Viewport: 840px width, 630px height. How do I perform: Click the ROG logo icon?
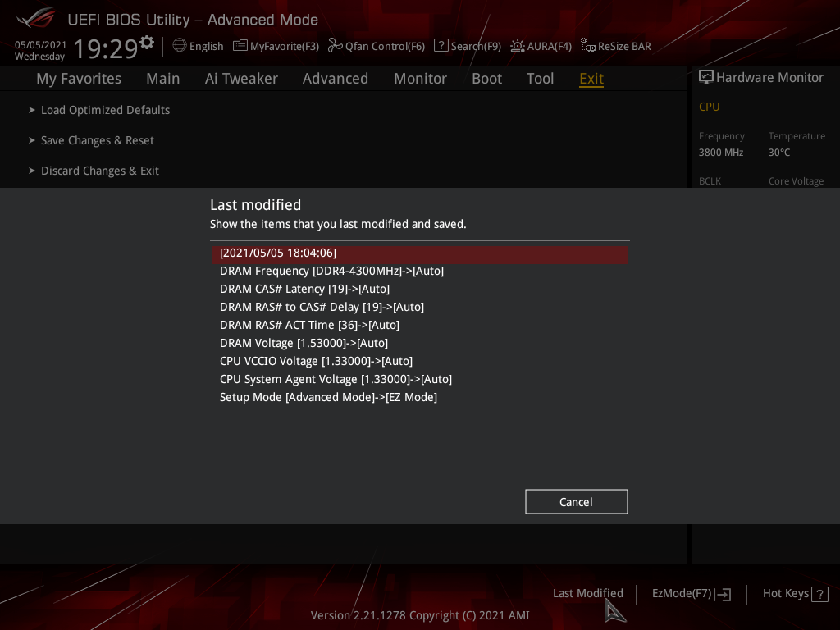pyautogui.click(x=35, y=18)
